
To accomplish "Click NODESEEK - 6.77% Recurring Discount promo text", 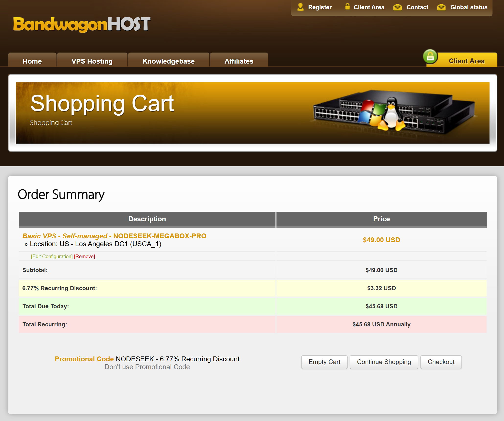I will coord(178,359).
